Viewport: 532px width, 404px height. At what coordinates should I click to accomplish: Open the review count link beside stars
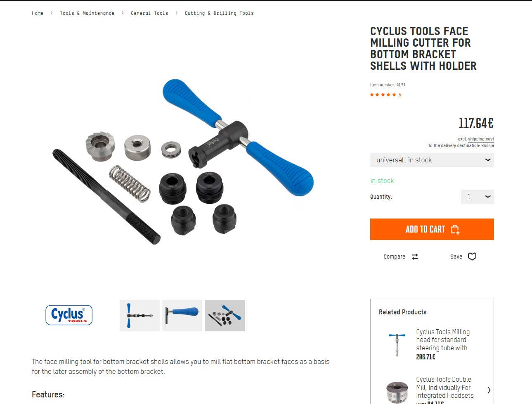(400, 95)
